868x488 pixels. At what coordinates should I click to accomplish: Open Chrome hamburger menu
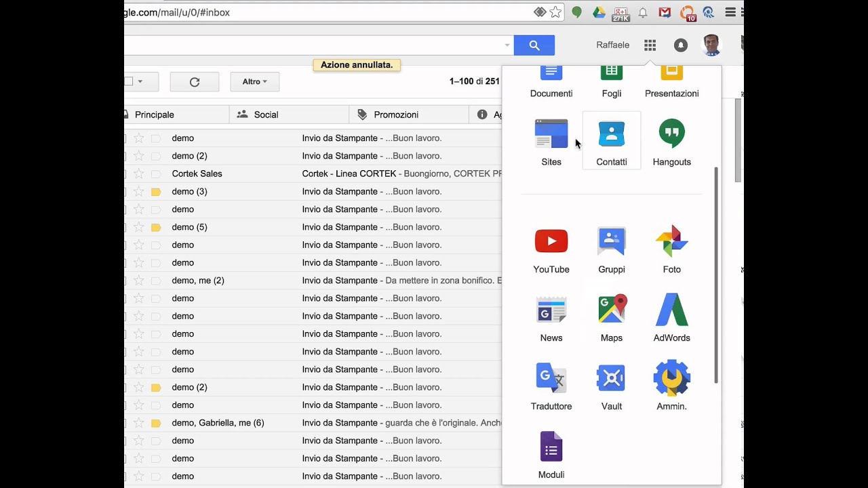point(730,12)
